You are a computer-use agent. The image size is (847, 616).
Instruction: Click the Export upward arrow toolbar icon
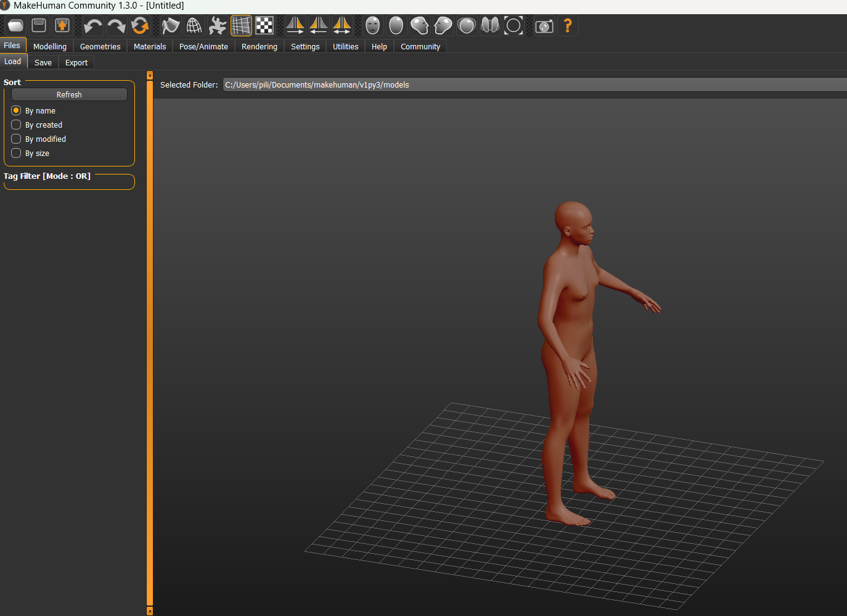click(62, 26)
